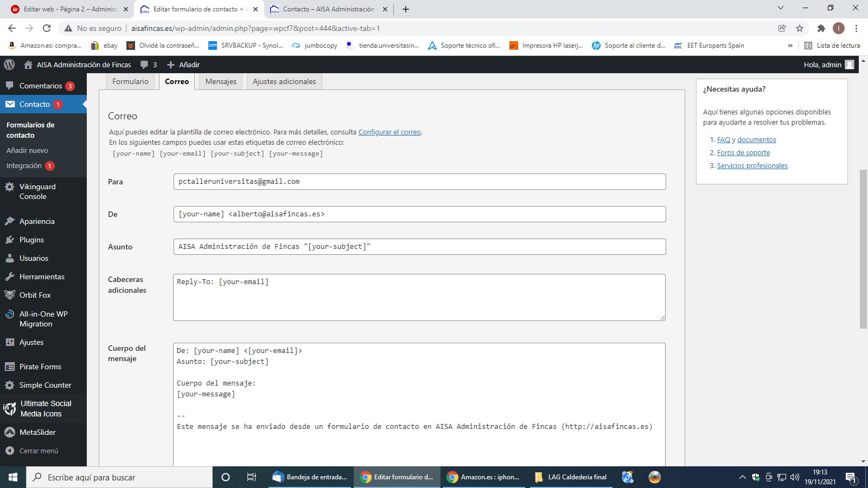Click the page vertical scrollbar
The image size is (868, 488).
coord(863,249)
